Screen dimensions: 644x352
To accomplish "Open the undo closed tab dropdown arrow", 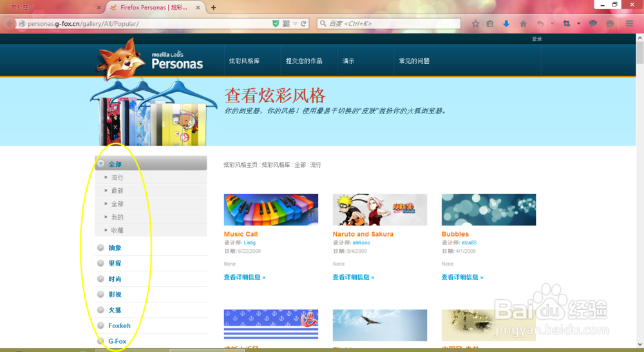I will coord(552,23).
